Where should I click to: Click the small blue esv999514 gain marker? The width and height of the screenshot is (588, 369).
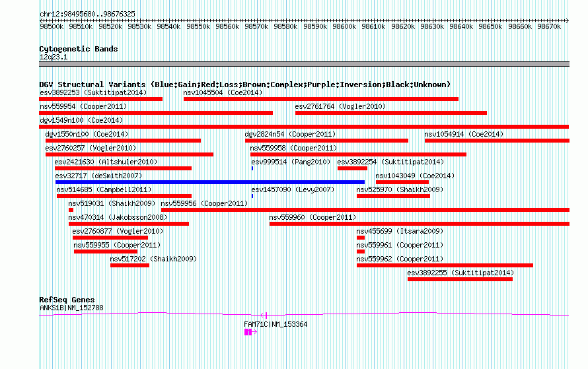point(252,168)
